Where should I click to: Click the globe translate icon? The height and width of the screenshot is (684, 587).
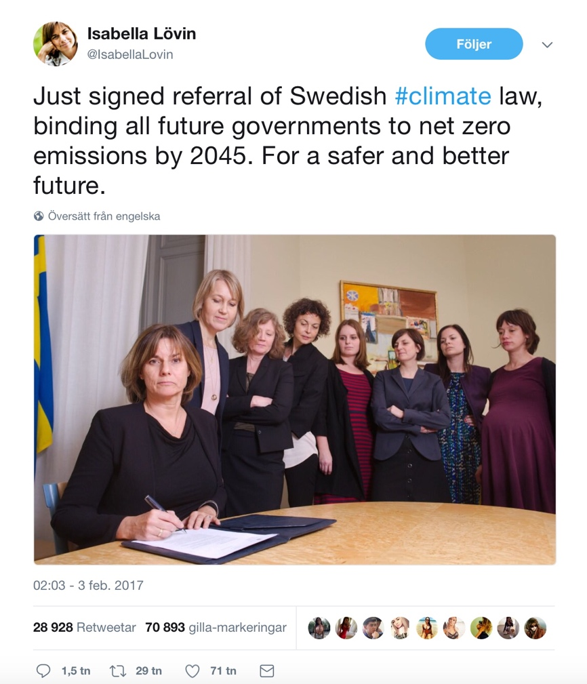39,216
